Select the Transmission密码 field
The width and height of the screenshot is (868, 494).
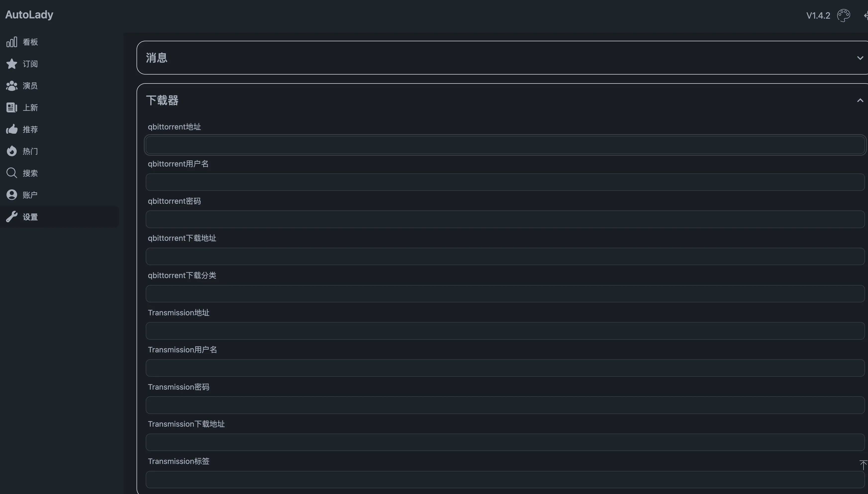pyautogui.click(x=505, y=405)
